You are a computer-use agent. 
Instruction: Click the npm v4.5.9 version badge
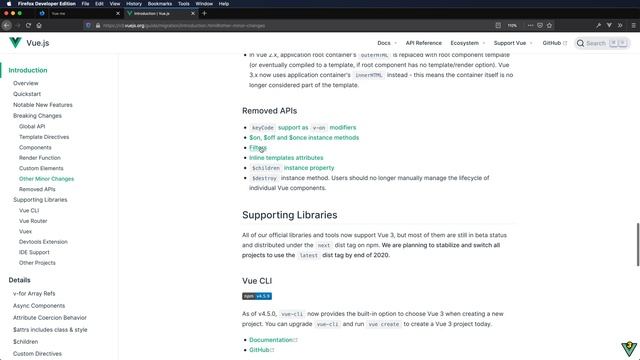[x=257, y=296]
